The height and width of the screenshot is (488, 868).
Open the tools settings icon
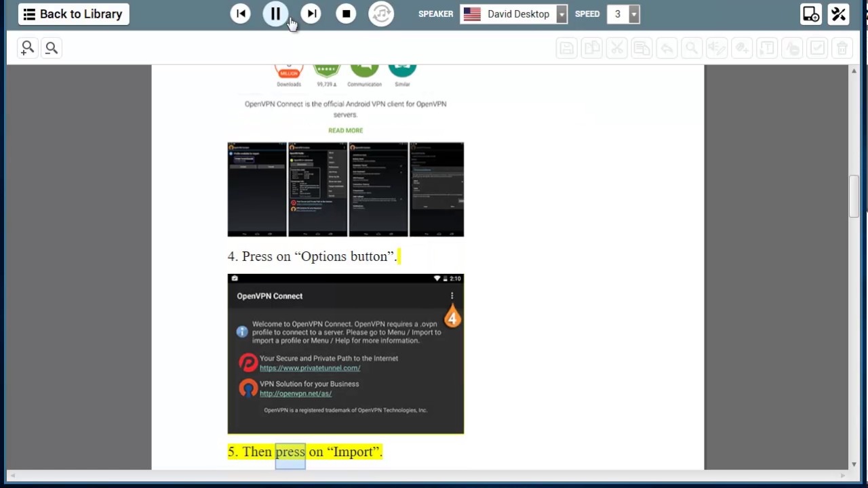839,14
